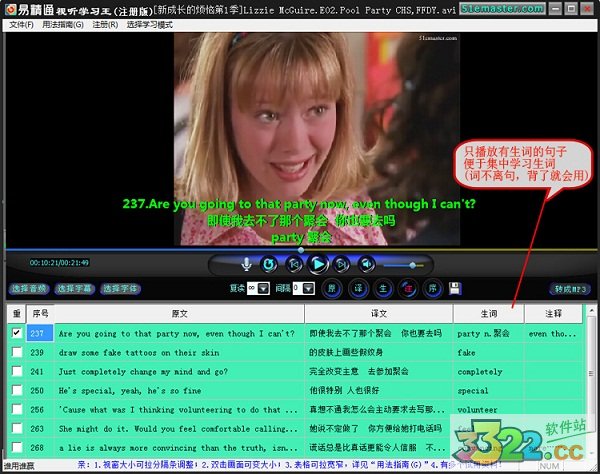Click the translation '完全改变主意 去参加聚会'

coord(359,371)
